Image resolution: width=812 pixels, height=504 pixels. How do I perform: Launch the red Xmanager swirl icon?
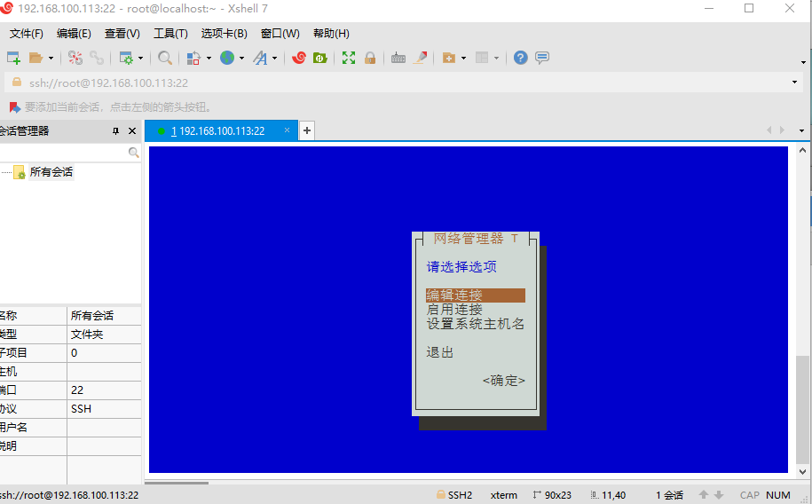[299, 58]
